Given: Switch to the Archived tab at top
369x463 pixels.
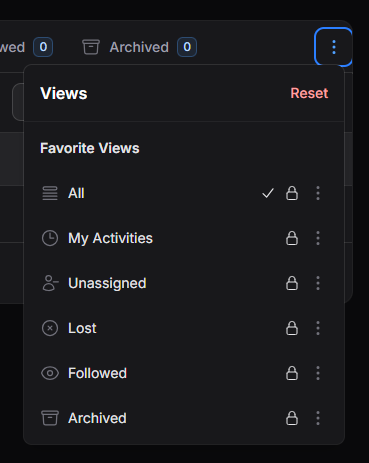Looking at the screenshot, I should click(139, 47).
